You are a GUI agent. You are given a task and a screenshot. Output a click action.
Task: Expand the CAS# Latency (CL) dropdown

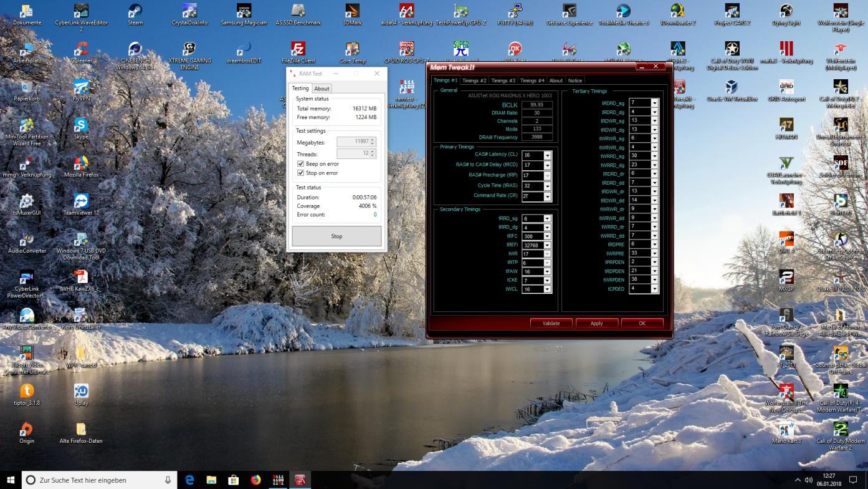pos(547,155)
